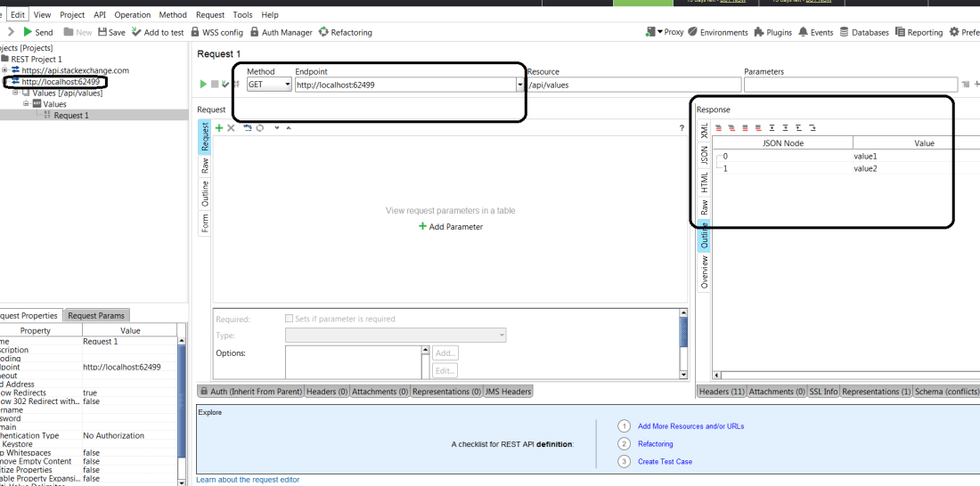Open the Method GET dropdown
The image size is (980, 486).
coord(287,85)
